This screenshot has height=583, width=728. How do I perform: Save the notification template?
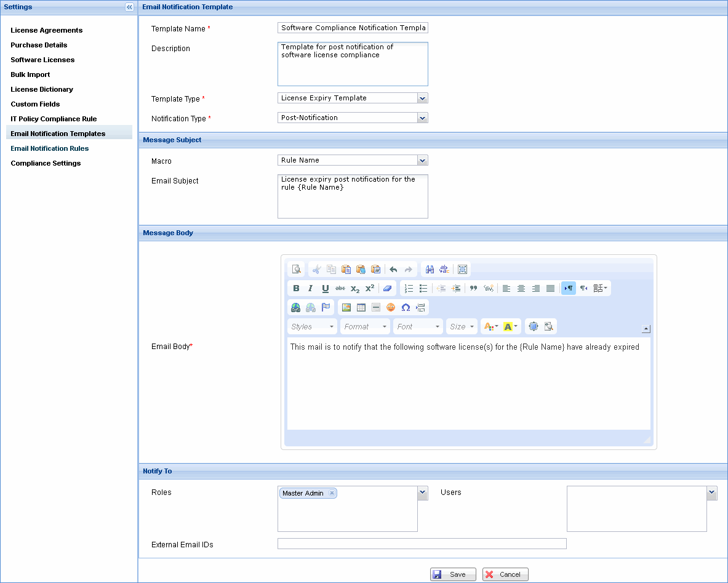tap(453, 574)
